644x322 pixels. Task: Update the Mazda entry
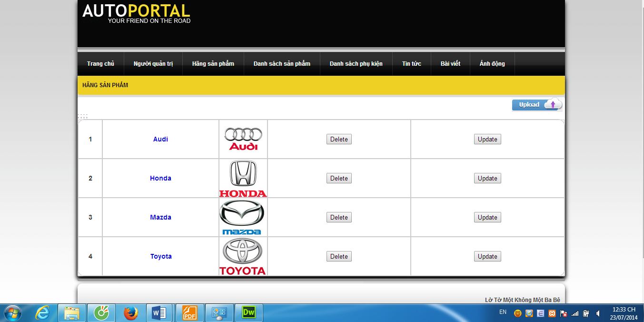[x=487, y=217]
